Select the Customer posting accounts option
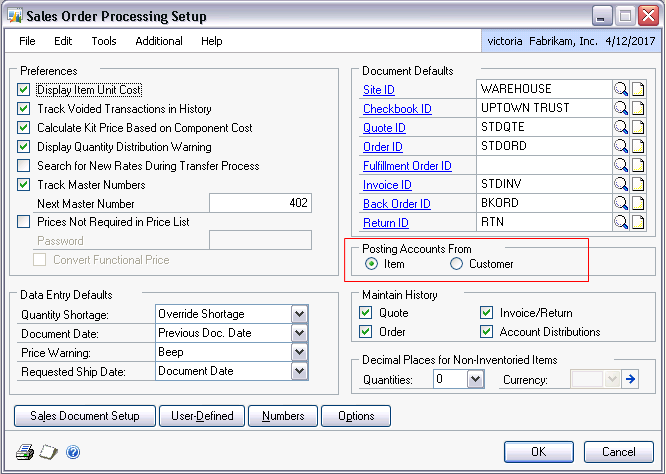Image resolution: width=666 pixels, height=474 pixels. tap(457, 264)
